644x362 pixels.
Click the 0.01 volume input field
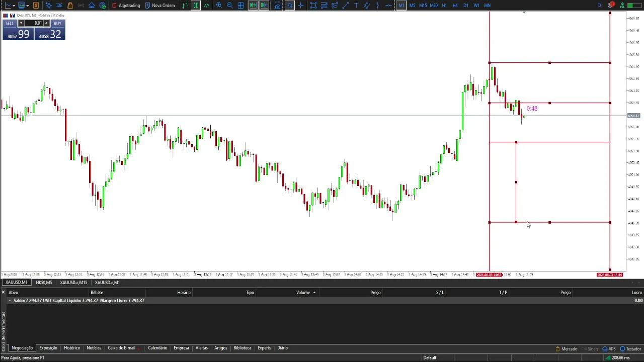34,23
